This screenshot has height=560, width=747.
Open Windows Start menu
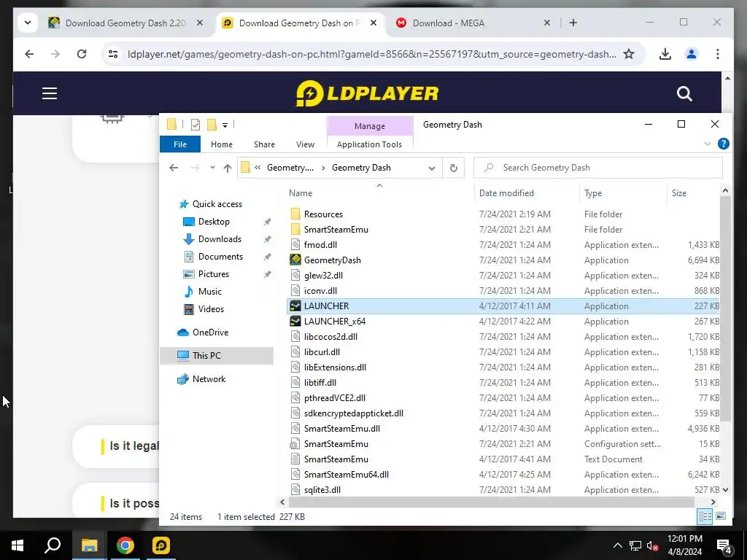(18, 545)
